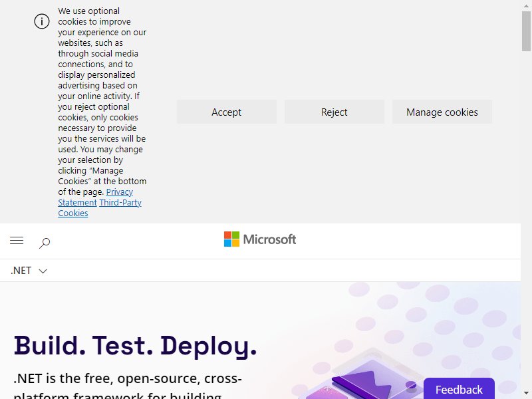Click the scrollbar down arrow

point(526,394)
